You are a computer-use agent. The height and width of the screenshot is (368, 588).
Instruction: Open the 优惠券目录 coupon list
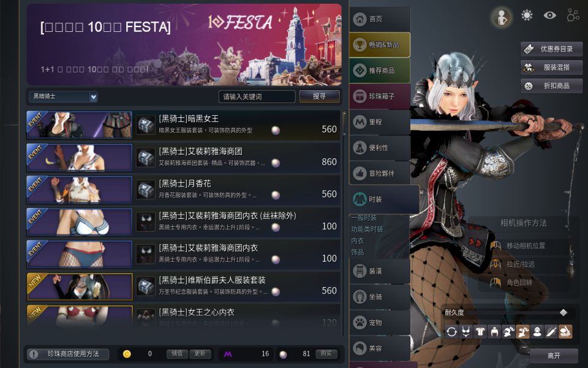(x=552, y=49)
